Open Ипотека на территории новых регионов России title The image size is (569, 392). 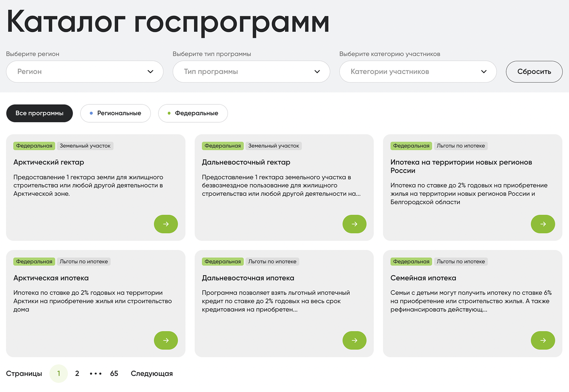[x=461, y=166]
